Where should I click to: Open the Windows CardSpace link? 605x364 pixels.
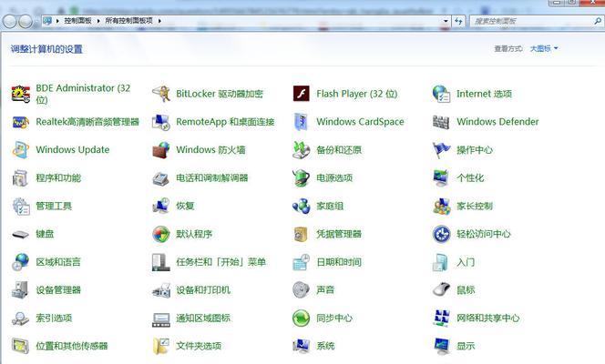[x=360, y=122]
